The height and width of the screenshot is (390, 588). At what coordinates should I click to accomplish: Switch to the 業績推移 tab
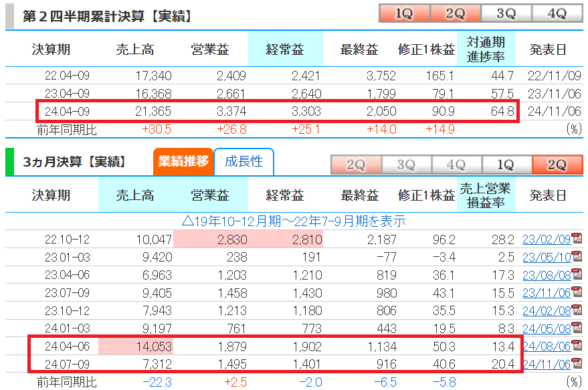[183, 162]
